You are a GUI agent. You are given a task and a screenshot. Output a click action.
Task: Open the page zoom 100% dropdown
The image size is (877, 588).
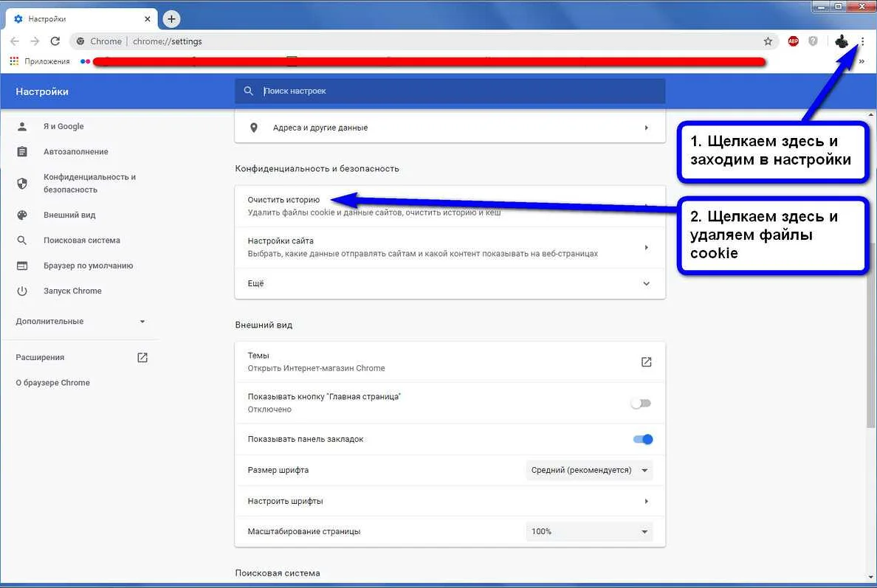(x=589, y=531)
